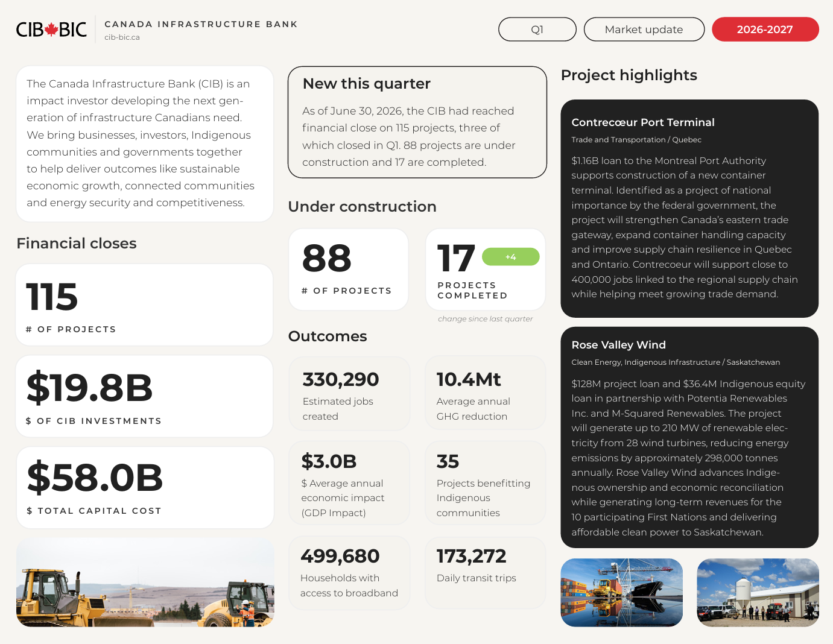Select the $3.0B economic impact figure
The height and width of the screenshot is (644, 833).
pos(329,461)
